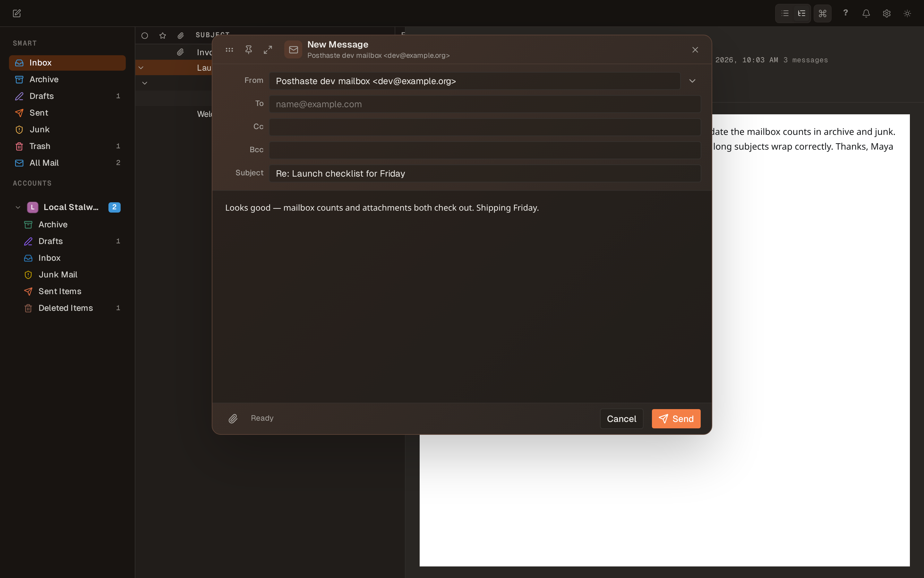Collapse the Local Stalwart account chevron
The image size is (924, 578).
tap(18, 207)
